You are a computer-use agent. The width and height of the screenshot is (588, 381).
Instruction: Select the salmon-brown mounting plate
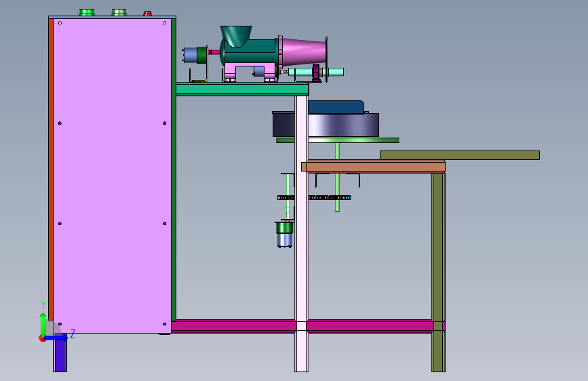point(373,167)
